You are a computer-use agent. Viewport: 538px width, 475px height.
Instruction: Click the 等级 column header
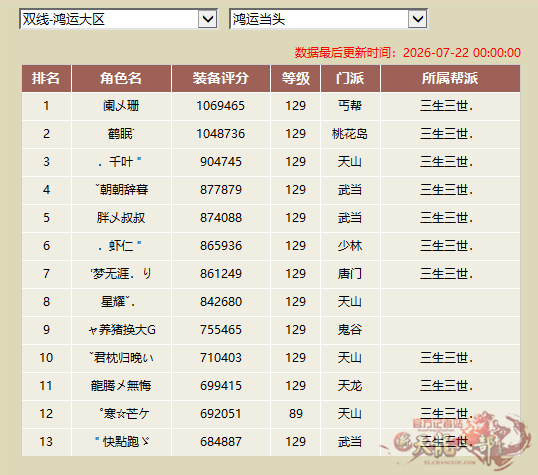point(295,78)
